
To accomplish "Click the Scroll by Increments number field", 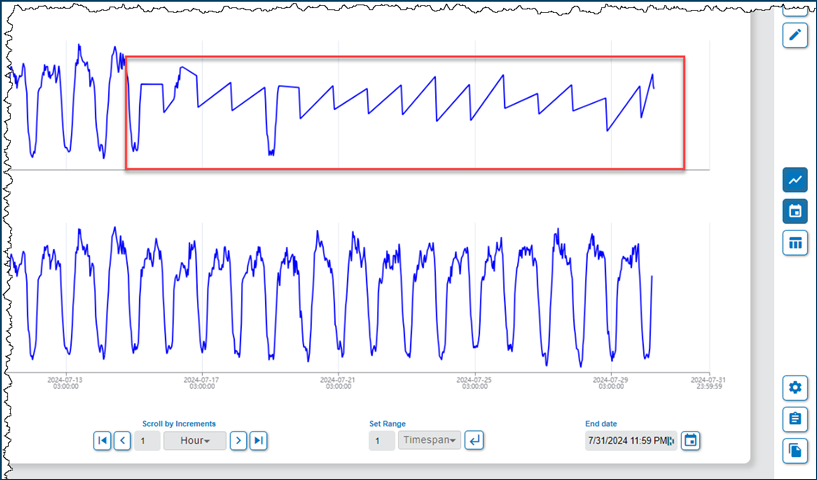I will coord(146,440).
